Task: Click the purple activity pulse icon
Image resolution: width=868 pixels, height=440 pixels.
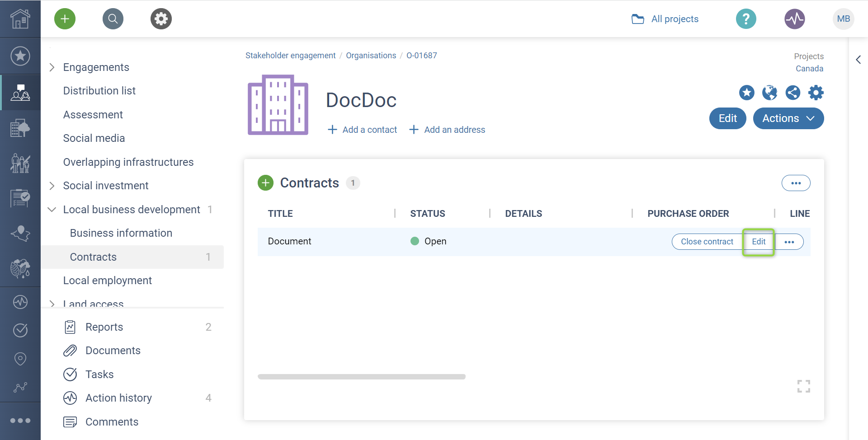Action: pyautogui.click(x=795, y=19)
